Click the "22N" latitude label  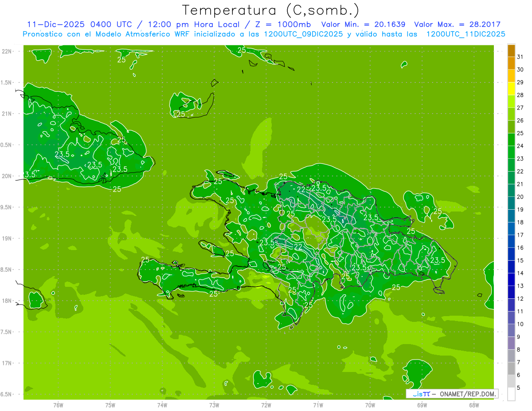(7, 51)
